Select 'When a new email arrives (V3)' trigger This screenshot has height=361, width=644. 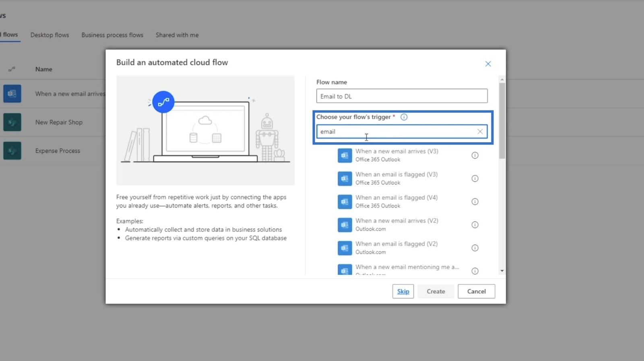(408, 155)
